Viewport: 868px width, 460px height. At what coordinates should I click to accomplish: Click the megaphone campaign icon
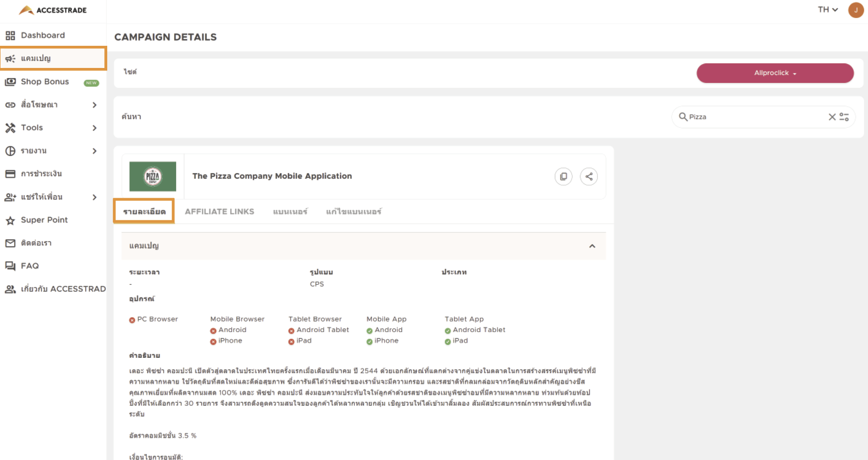10,58
